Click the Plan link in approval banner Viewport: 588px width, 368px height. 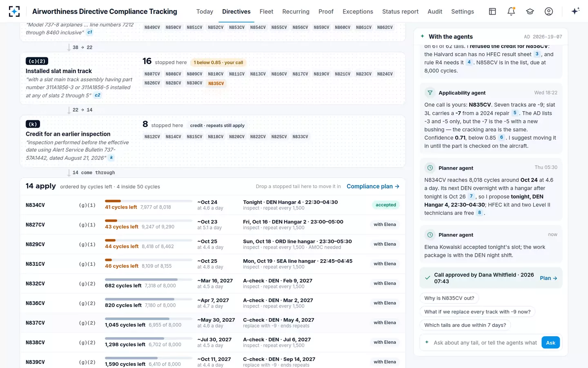pos(548,278)
